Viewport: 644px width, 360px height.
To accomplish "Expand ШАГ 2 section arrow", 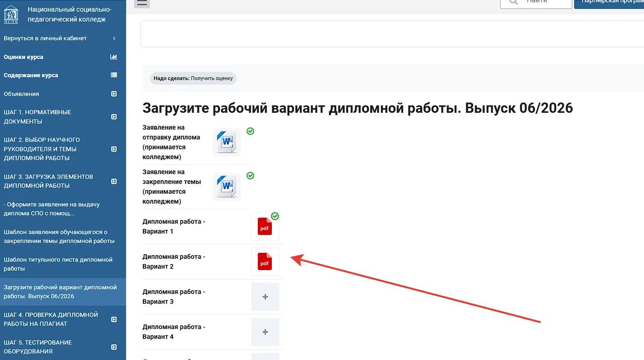I will [114, 149].
